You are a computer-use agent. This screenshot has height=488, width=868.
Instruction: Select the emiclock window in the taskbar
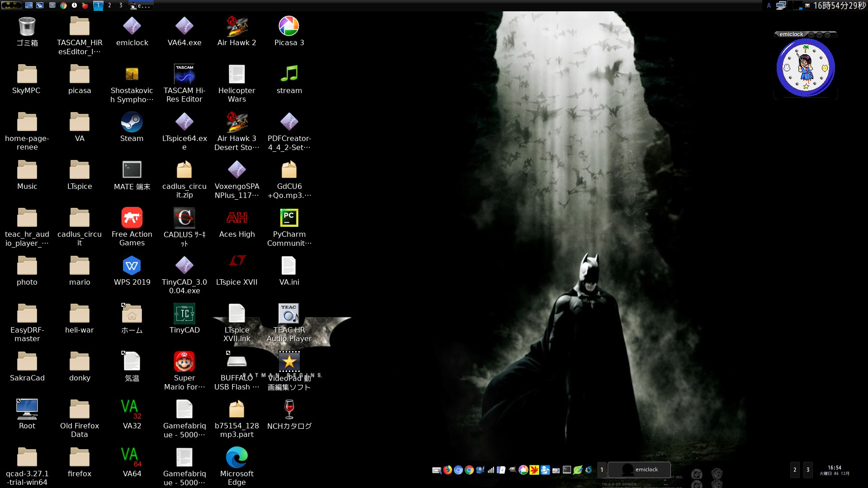pyautogui.click(x=639, y=470)
